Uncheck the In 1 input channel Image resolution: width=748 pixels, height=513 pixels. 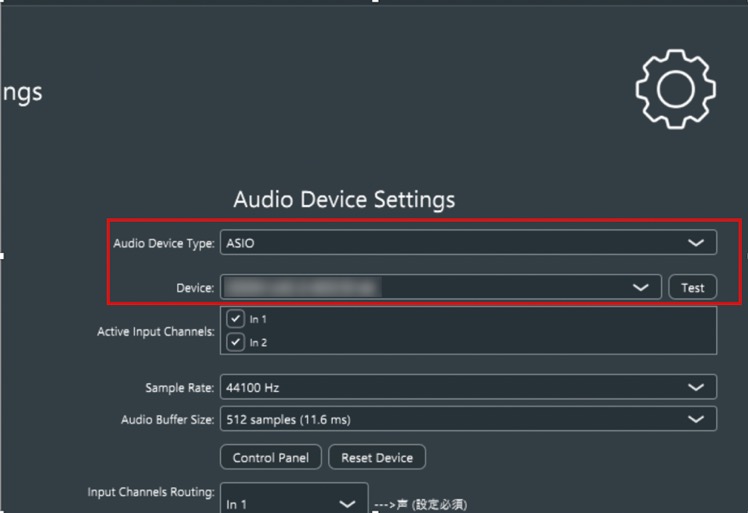pyautogui.click(x=236, y=319)
